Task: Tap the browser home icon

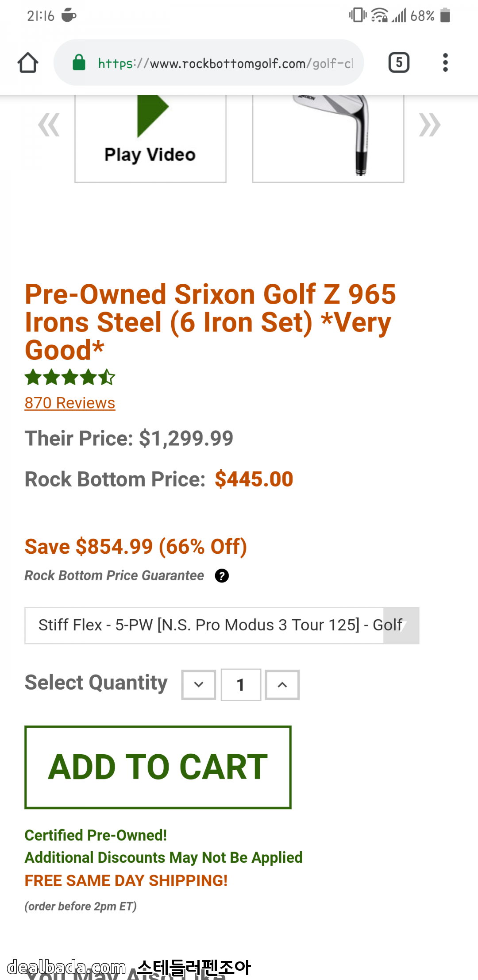Action: pos(28,62)
